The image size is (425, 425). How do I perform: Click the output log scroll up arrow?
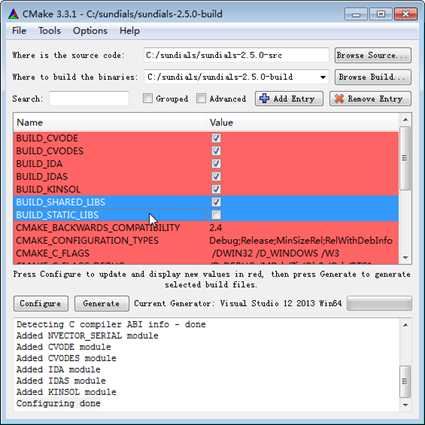(405, 325)
